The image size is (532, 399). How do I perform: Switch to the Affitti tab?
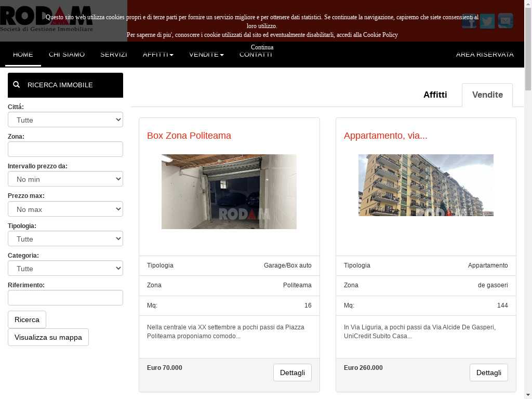tap(435, 95)
